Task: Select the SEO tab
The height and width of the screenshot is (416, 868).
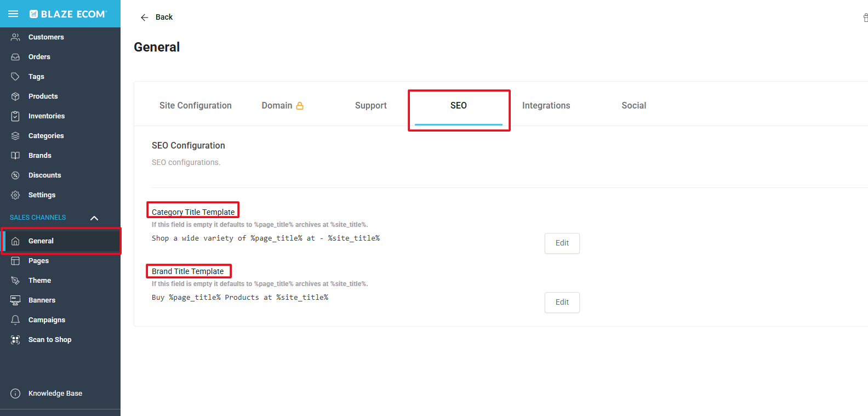Action: tap(459, 106)
